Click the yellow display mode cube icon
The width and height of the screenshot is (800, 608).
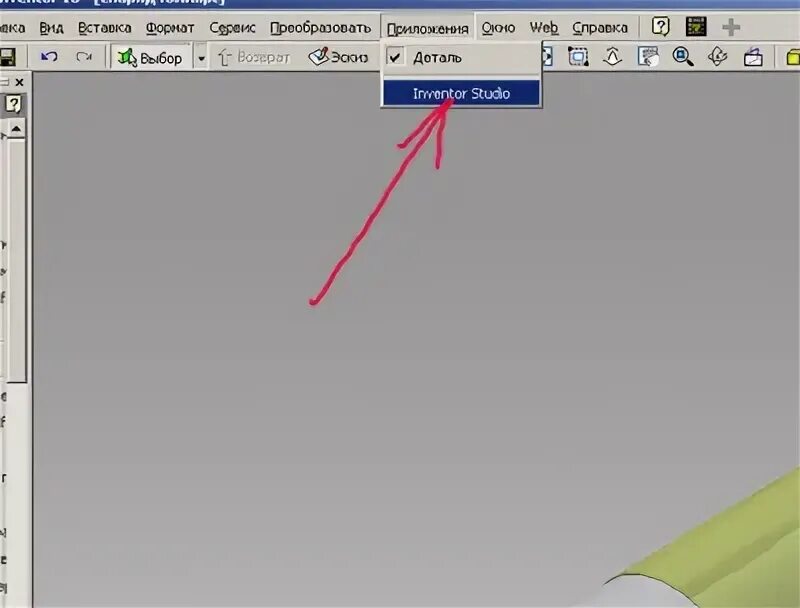[792, 57]
